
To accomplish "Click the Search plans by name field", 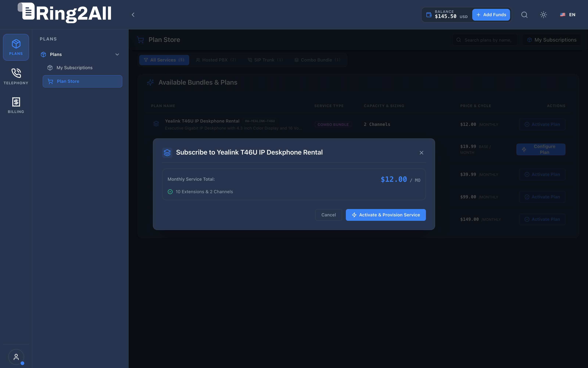I will click(x=485, y=40).
